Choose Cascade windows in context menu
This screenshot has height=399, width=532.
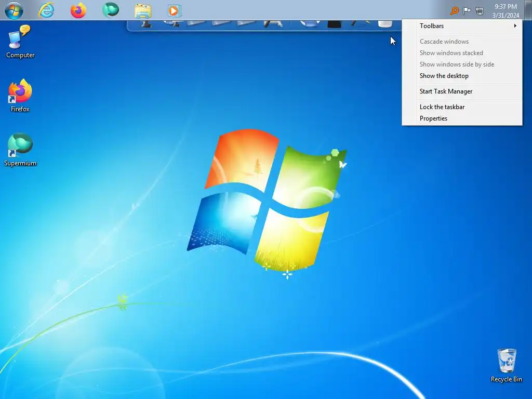coord(462,42)
